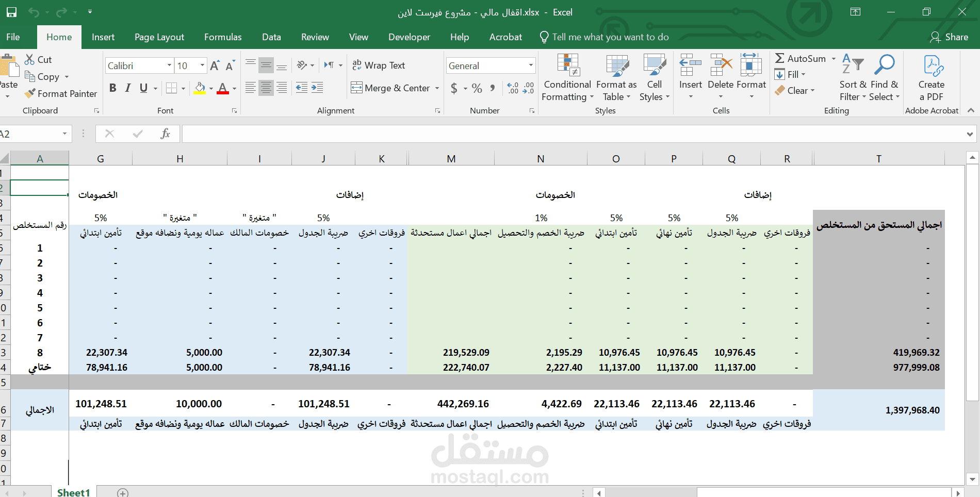This screenshot has height=497, width=980.
Task: Select column header M
Action: 451,159
